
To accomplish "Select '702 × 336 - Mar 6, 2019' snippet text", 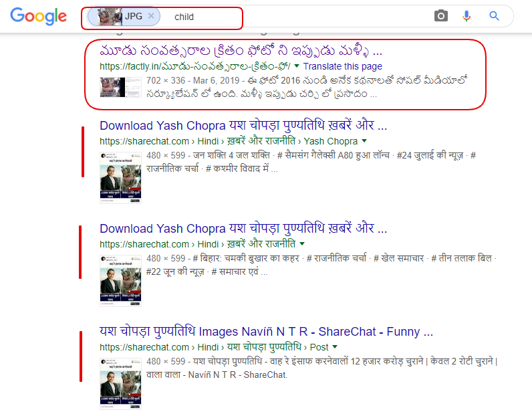I will tap(193, 80).
